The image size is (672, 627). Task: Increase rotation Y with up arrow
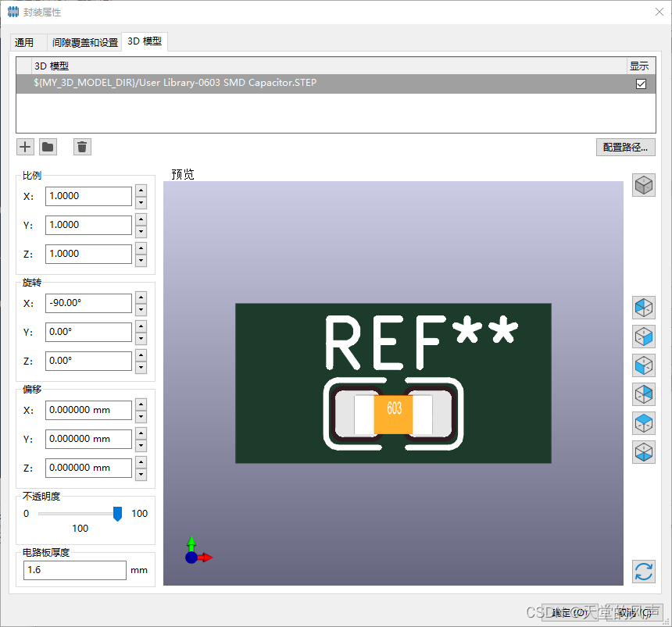click(x=141, y=327)
